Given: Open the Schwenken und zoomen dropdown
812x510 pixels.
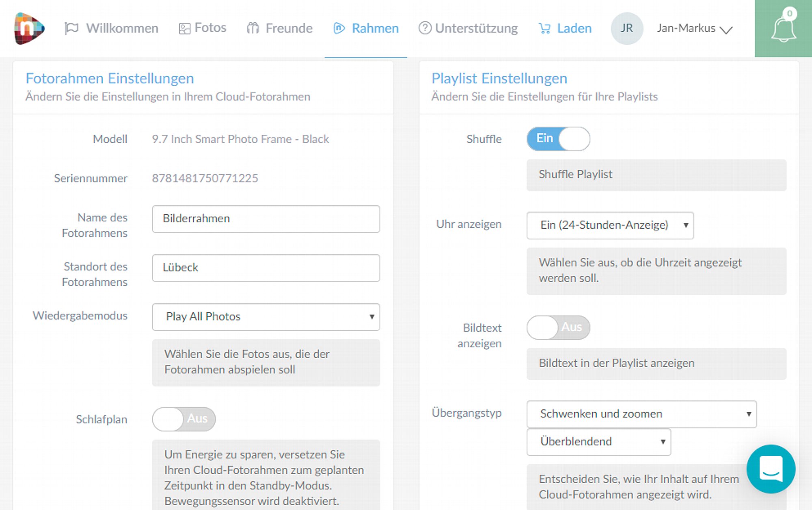Looking at the screenshot, I should pyautogui.click(x=641, y=414).
